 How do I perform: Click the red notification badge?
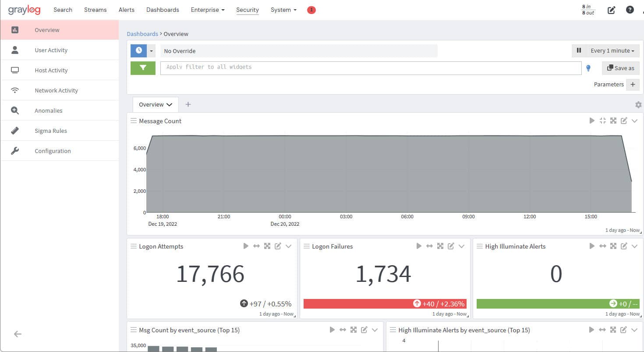click(x=311, y=10)
